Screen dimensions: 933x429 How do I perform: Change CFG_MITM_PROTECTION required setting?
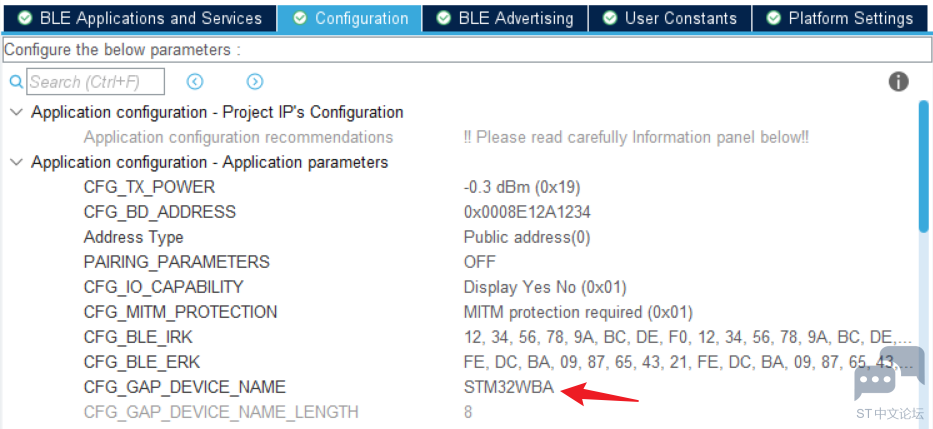pyautogui.click(x=578, y=312)
